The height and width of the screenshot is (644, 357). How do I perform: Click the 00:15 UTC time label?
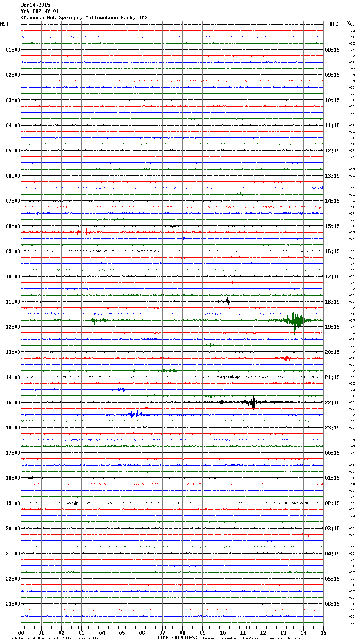click(x=332, y=453)
